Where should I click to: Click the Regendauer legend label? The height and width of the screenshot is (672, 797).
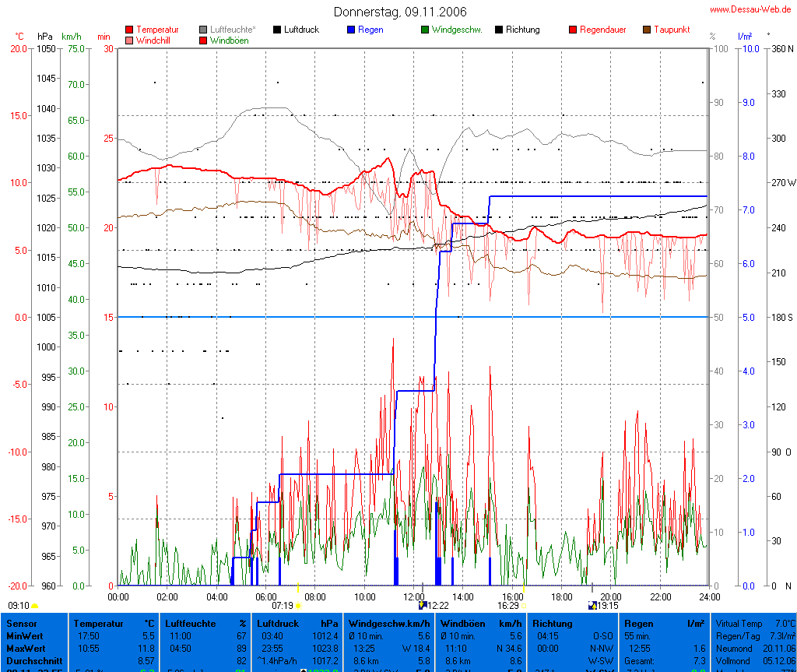click(602, 30)
